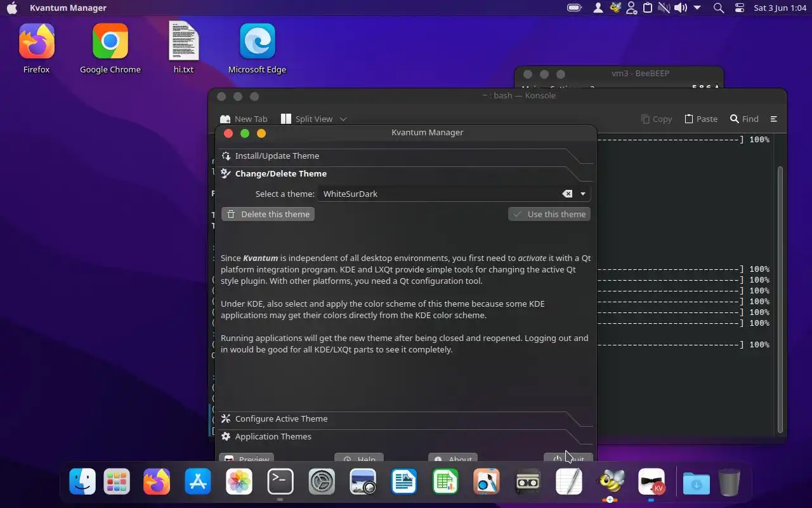The height and width of the screenshot is (508, 812).
Task: Click the BeeBEEP bee tray icon
Action: tap(615, 8)
